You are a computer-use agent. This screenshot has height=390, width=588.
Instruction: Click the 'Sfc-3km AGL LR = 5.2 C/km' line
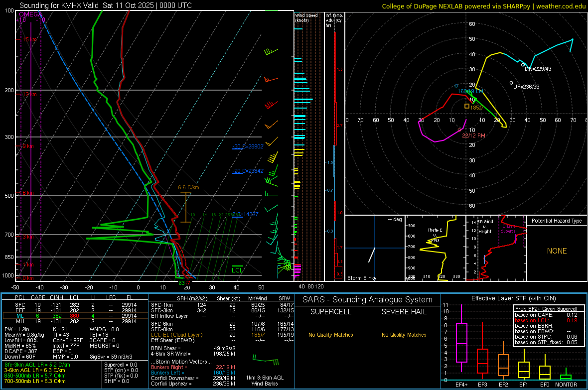click(x=37, y=365)
